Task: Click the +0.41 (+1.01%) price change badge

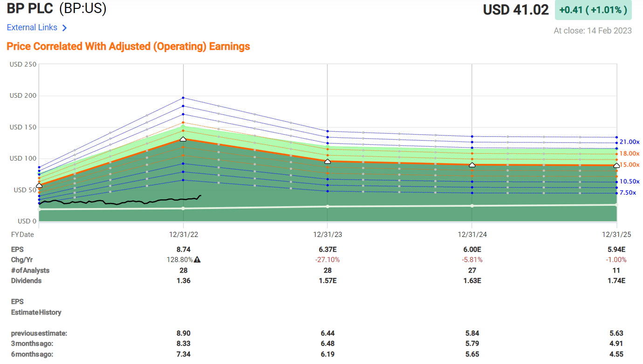Action: point(593,10)
